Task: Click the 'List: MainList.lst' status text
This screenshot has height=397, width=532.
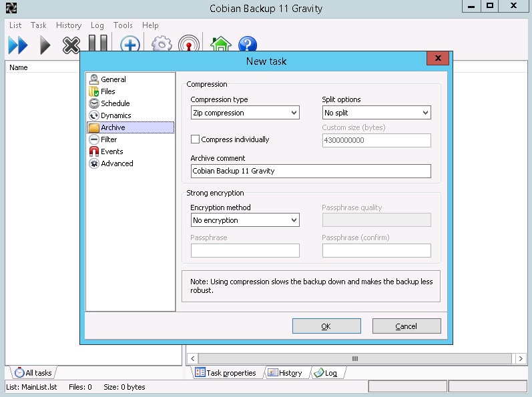Action: click(x=31, y=387)
